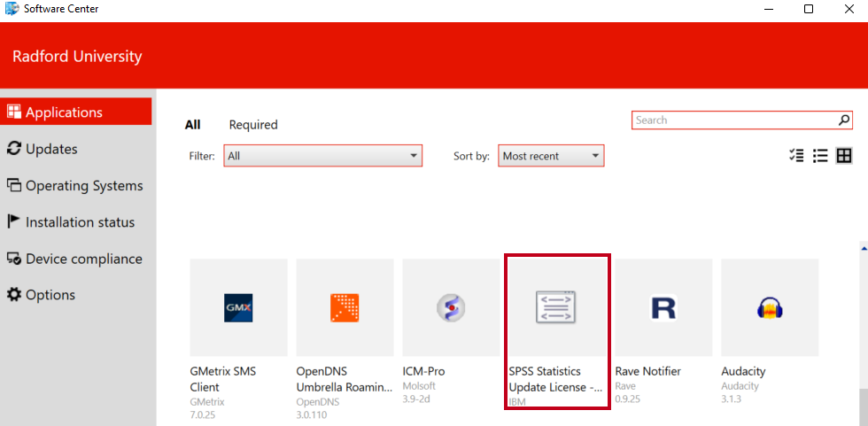Click version "7.0.25" under GMetrix
Viewport: 868px width, 426px height.
click(202, 415)
